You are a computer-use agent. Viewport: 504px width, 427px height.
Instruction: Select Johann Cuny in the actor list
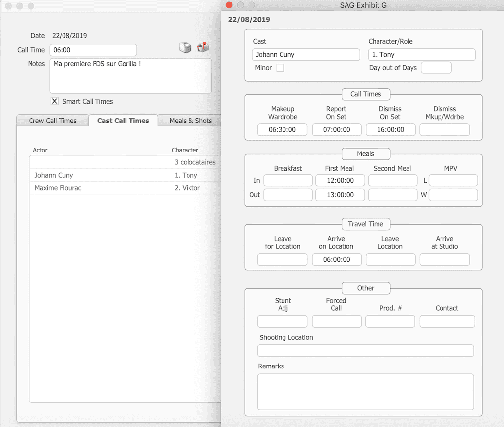(x=54, y=175)
